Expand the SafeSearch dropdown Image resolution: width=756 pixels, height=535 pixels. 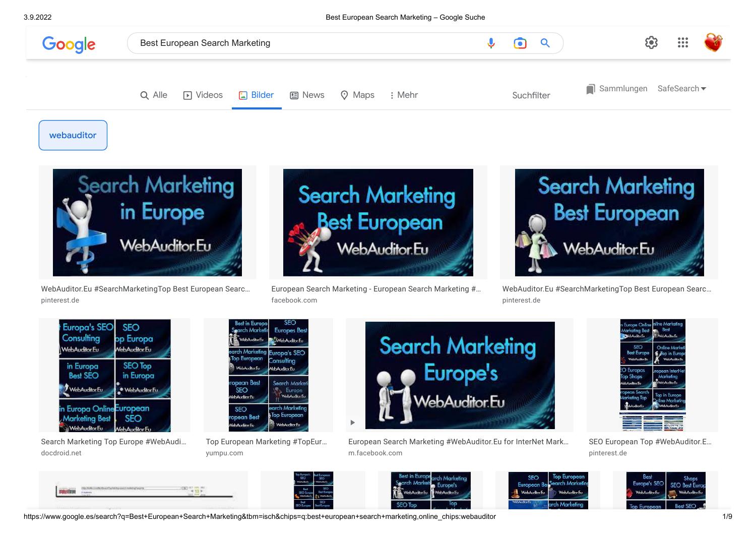point(681,88)
